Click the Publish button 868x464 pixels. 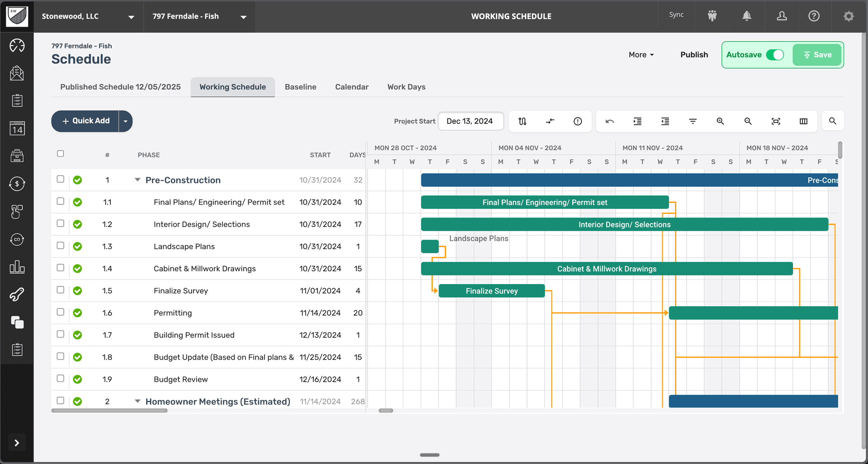694,55
